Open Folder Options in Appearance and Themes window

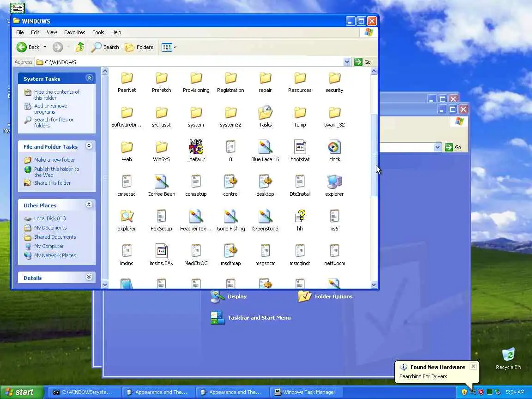(x=325, y=296)
